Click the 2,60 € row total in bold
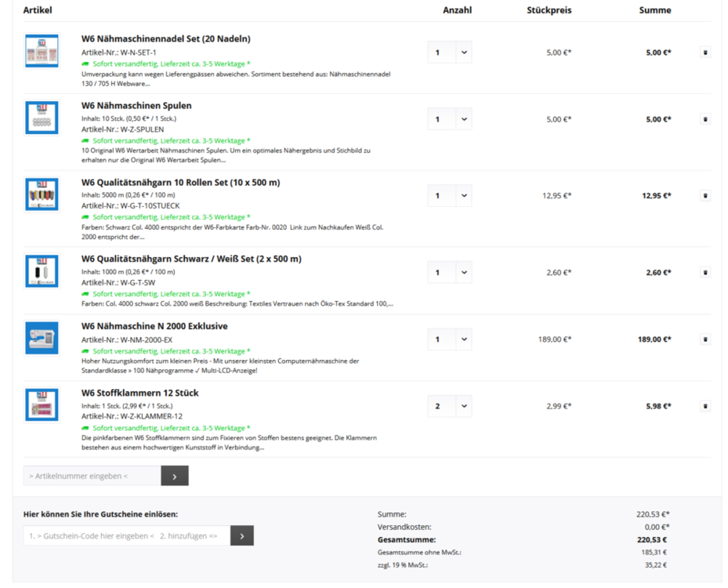Screen dimensions: 728x588 coord(658,273)
